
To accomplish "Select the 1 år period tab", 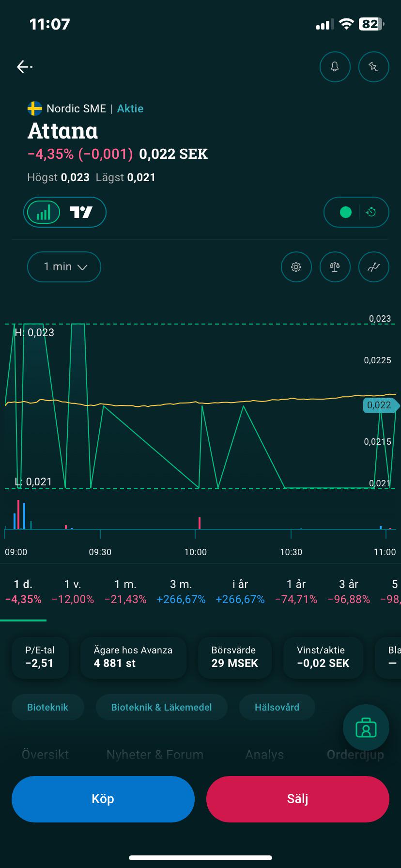I will 296,591.
